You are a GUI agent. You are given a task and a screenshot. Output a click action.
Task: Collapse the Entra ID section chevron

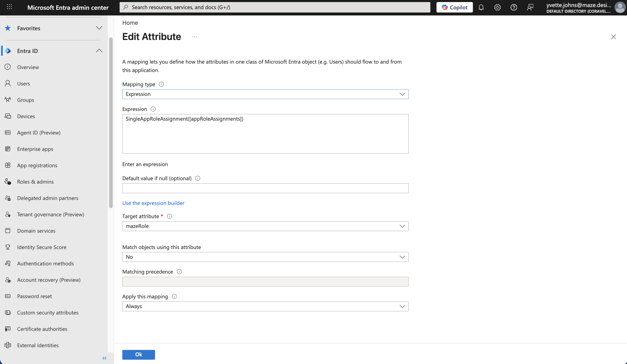(99, 51)
